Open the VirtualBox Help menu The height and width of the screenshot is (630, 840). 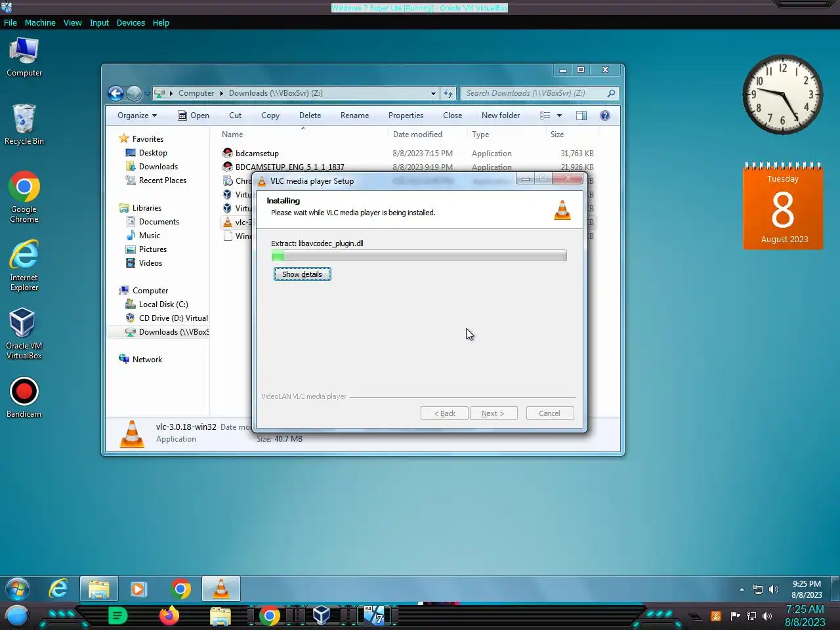point(161,22)
